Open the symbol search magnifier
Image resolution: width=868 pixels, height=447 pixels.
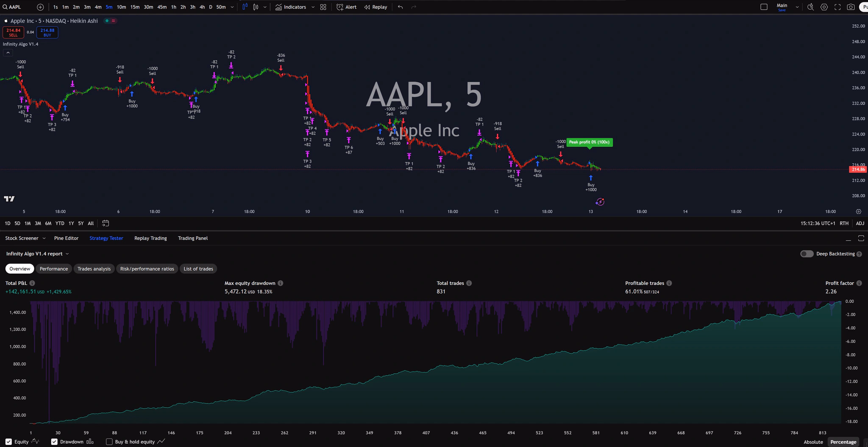click(4, 7)
